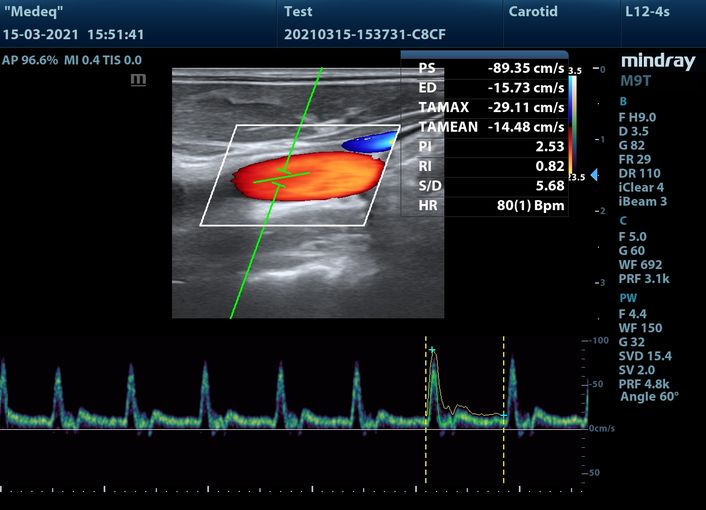Click the red-orange carotid flow region
Screen dimensions: 706x510
(x=305, y=180)
